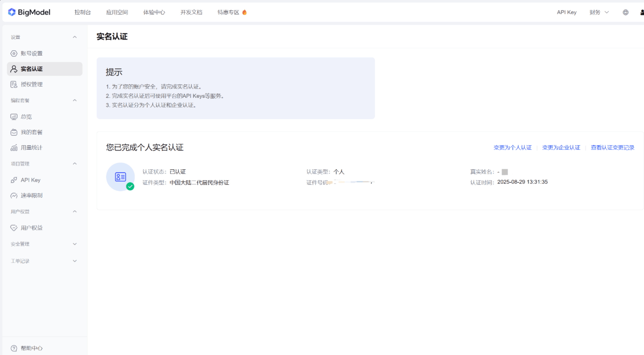Expand the 安全管理 sidebar section

[x=75, y=244]
